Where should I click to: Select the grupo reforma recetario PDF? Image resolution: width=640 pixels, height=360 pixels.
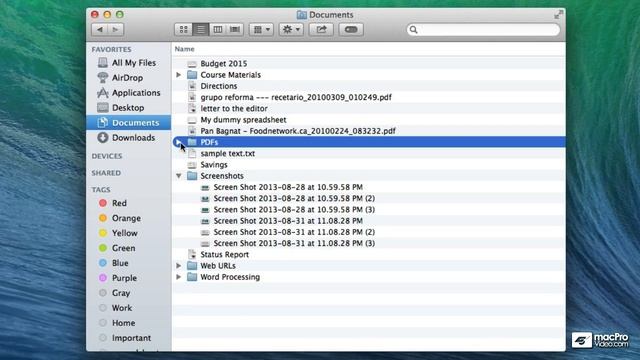pos(296,97)
